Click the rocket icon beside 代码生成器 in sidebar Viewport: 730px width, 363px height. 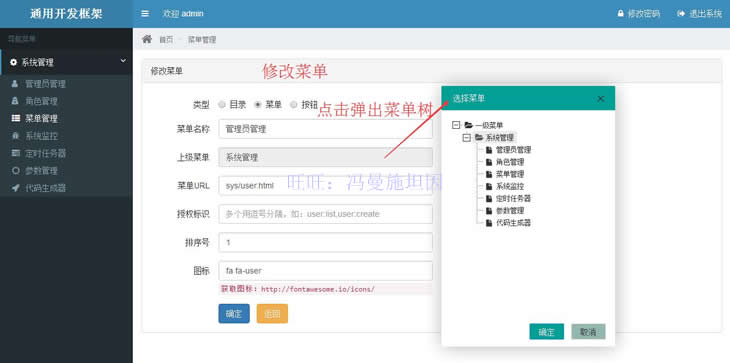coord(15,188)
